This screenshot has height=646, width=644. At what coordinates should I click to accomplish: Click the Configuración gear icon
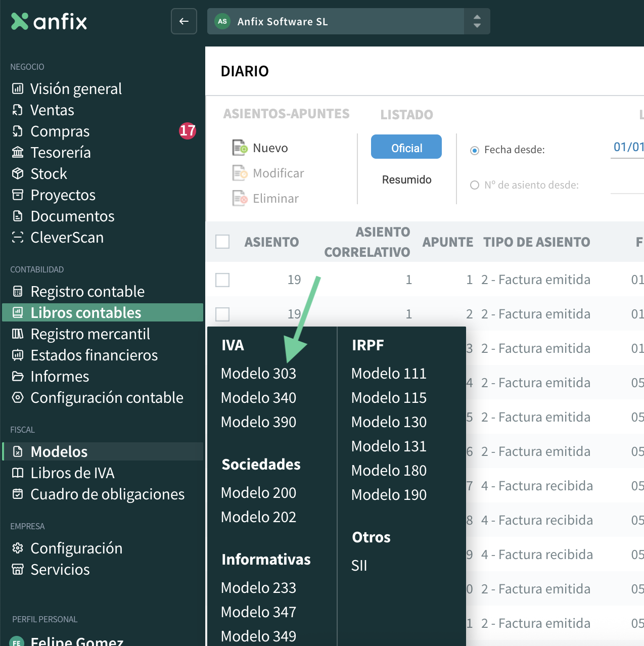18,548
